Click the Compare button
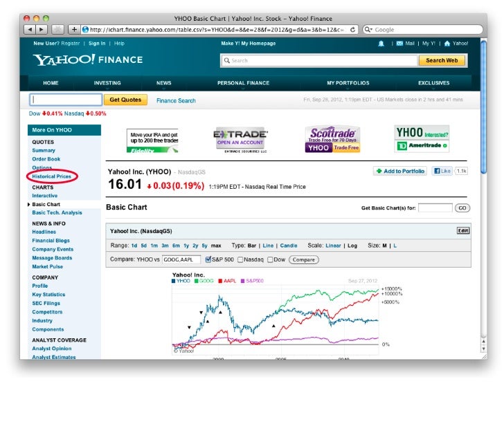The height and width of the screenshot is (440, 504). click(304, 259)
